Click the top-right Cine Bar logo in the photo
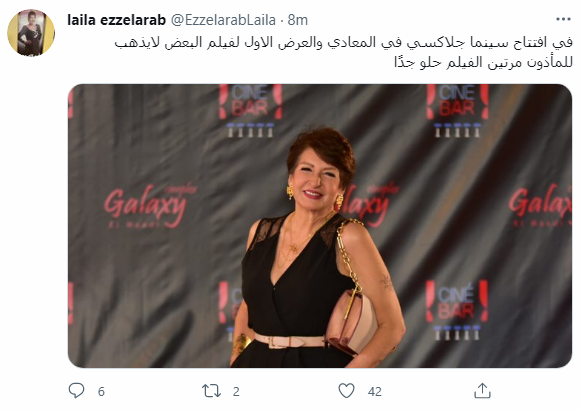 click(x=458, y=111)
